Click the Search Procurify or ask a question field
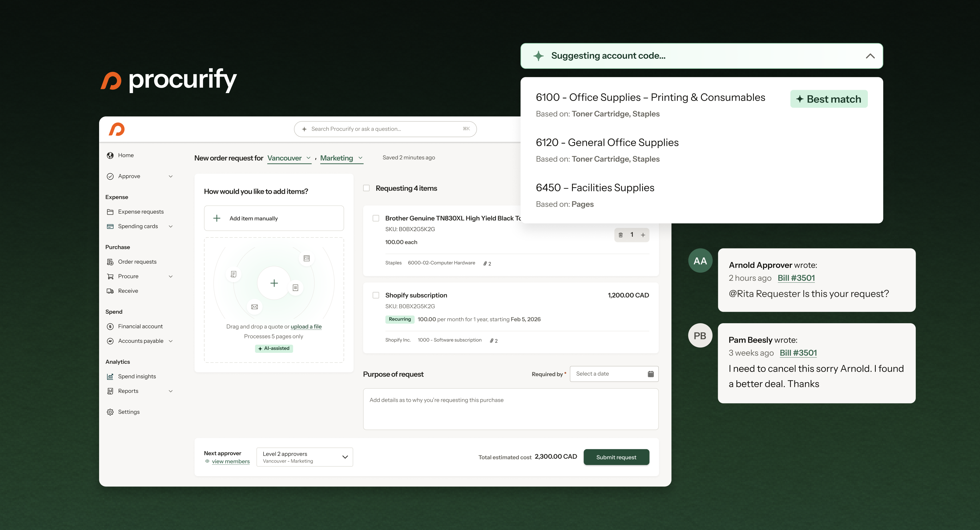 pyautogui.click(x=385, y=129)
